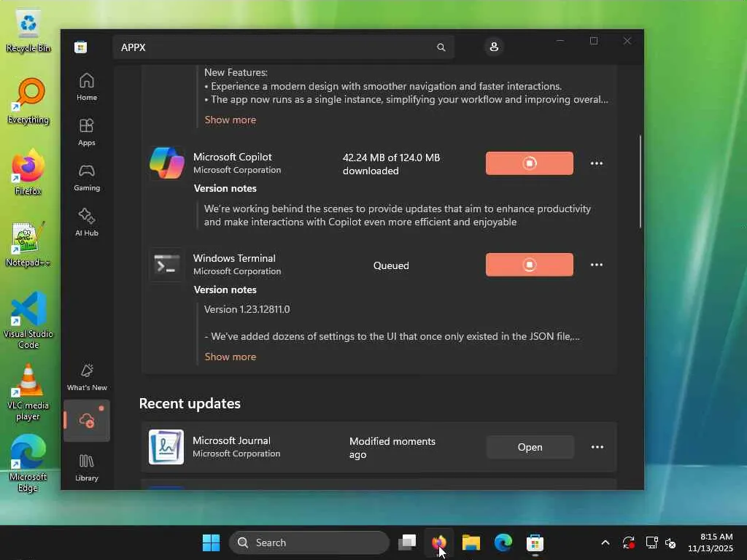Viewport: 747px width, 560px height.
Task: Minimize the Microsoft Store window
Action: (560, 42)
